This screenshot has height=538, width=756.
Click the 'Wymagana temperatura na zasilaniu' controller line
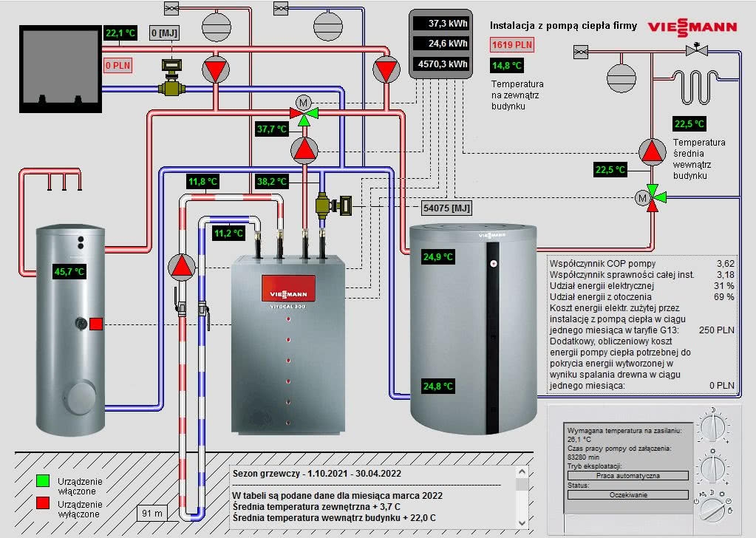(x=624, y=431)
